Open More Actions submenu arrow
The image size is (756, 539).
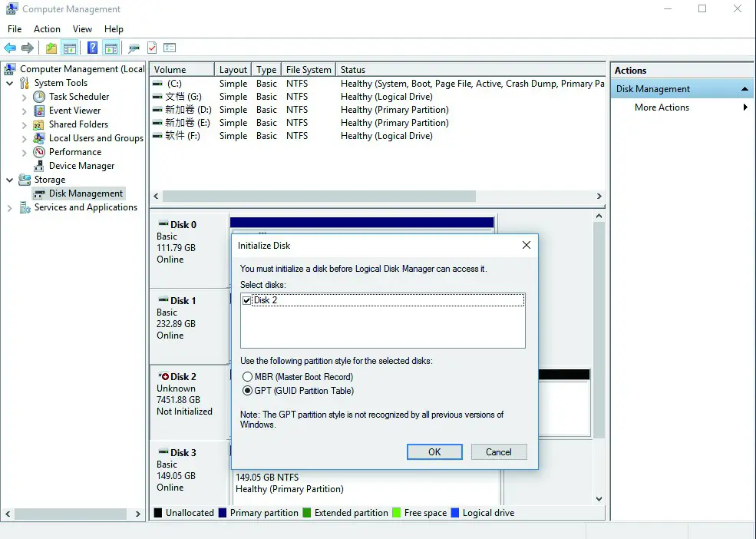[745, 107]
